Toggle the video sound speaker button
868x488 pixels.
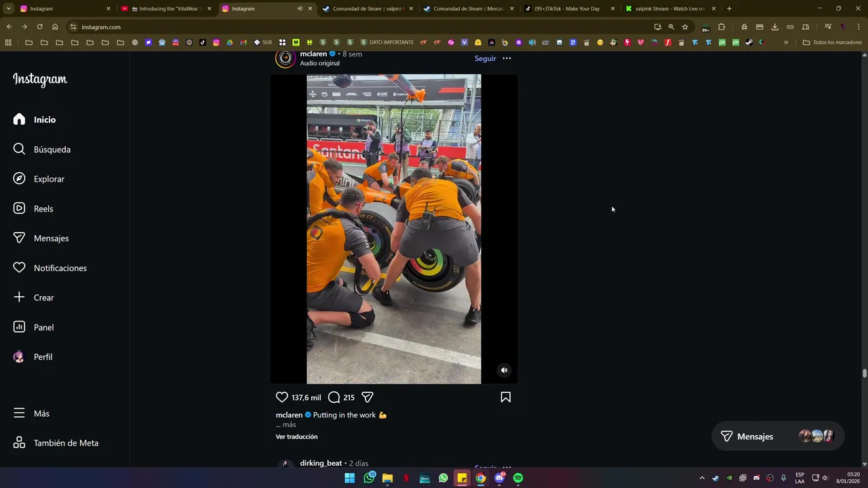pos(504,370)
